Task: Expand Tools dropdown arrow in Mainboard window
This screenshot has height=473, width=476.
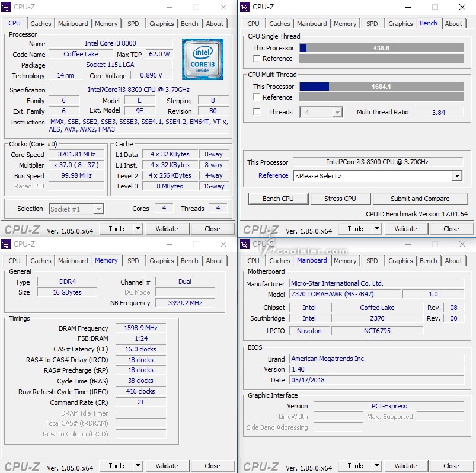Action: click(377, 466)
